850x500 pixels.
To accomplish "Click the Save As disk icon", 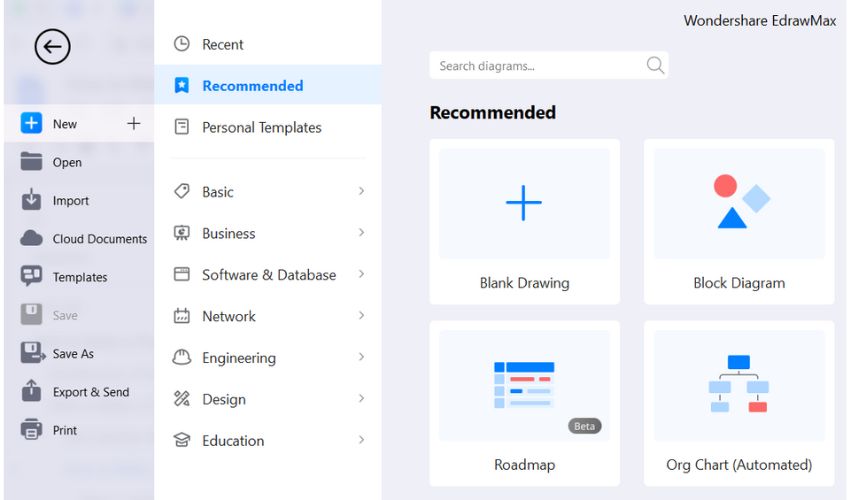I will (x=32, y=353).
